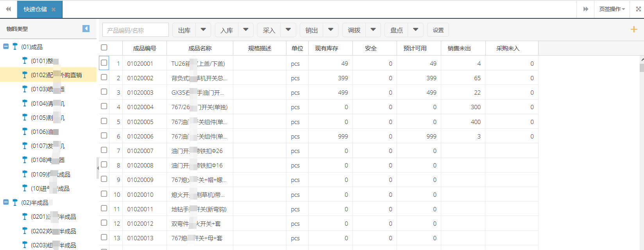The image size is (644, 250).
Task: Toggle the select-all header checkbox
Action: click(x=104, y=47)
